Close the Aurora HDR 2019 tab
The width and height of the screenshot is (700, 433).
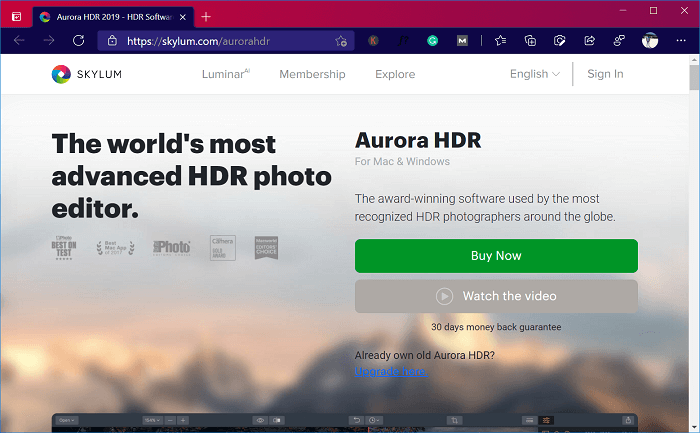(183, 17)
